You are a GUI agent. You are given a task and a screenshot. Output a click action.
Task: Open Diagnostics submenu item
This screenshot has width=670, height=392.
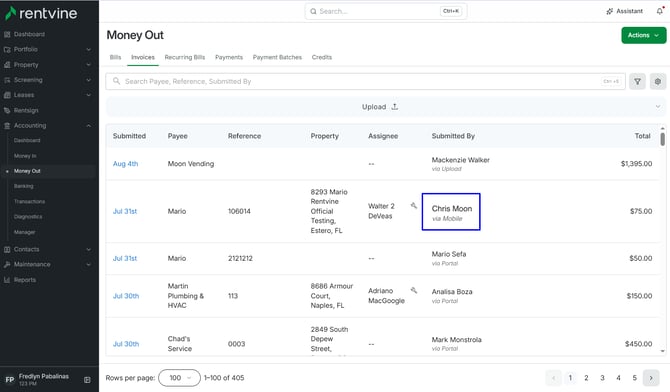tap(28, 217)
